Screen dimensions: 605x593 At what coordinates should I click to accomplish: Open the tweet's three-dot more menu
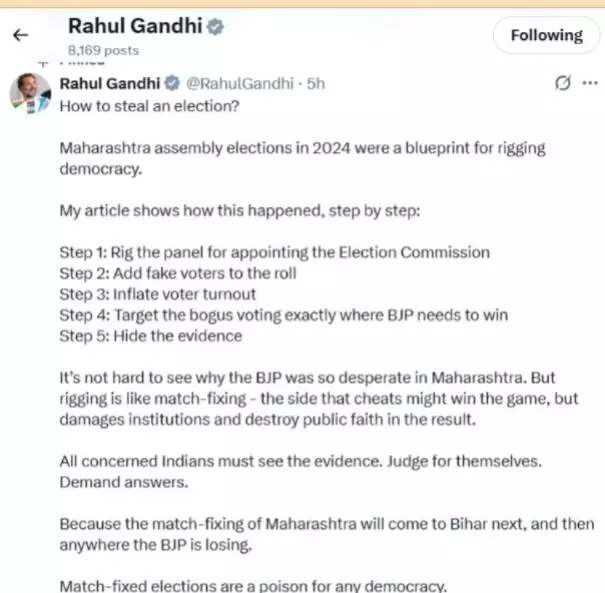click(x=590, y=83)
